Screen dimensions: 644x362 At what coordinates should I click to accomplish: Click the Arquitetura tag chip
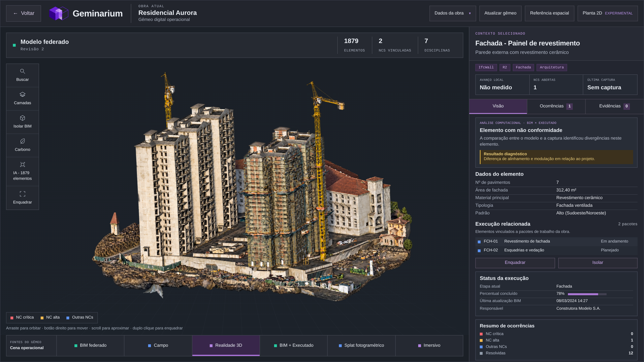pyautogui.click(x=551, y=67)
